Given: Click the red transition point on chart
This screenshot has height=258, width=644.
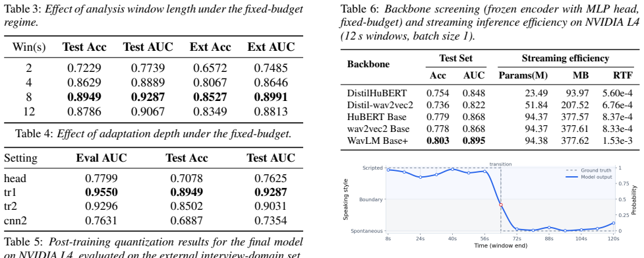Looking at the screenshot, I should [x=500, y=205].
